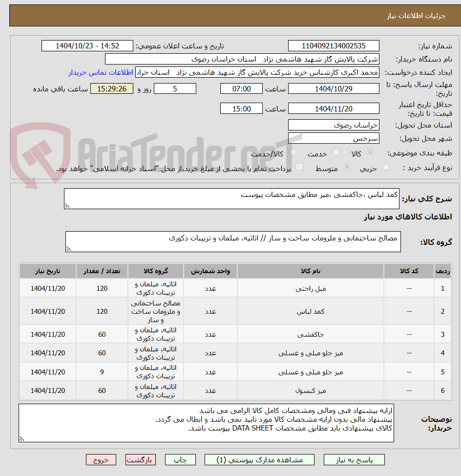Click the شهر محل تحویل سرخس field
461x476 pixels.
pos(334,138)
